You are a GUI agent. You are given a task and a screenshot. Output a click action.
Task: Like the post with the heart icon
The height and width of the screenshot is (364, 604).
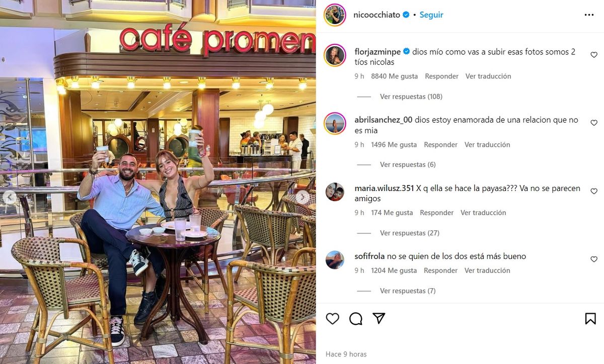click(332, 319)
